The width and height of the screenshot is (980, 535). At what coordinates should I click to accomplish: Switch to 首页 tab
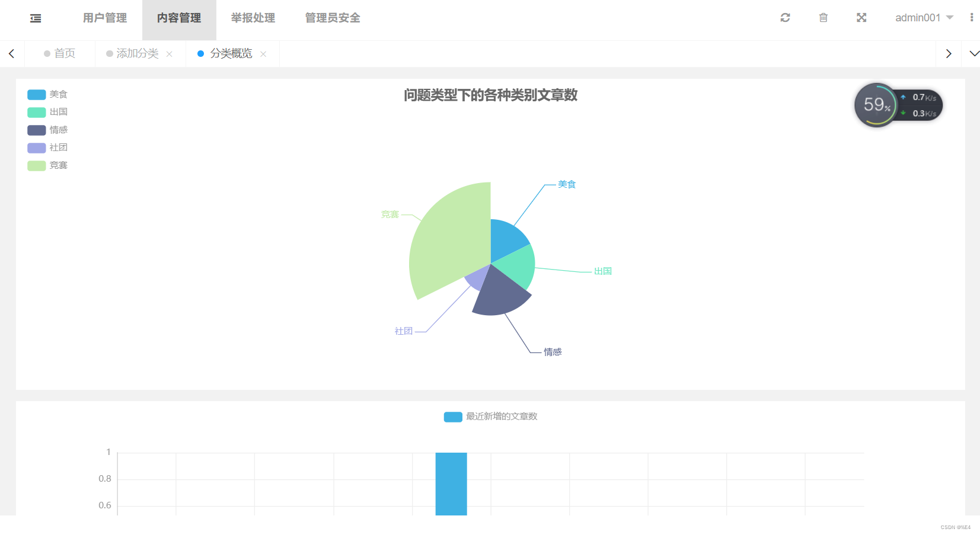pyautogui.click(x=59, y=53)
